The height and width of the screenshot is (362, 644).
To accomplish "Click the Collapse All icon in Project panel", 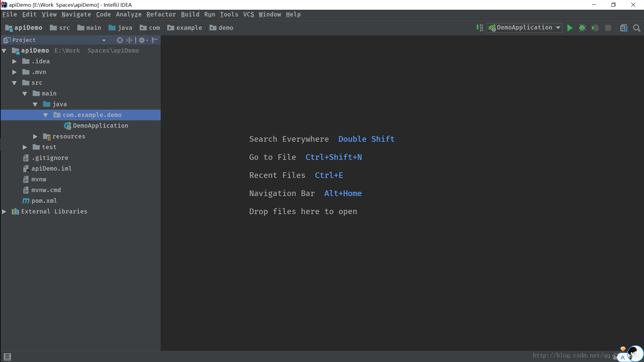I will tap(129, 40).
